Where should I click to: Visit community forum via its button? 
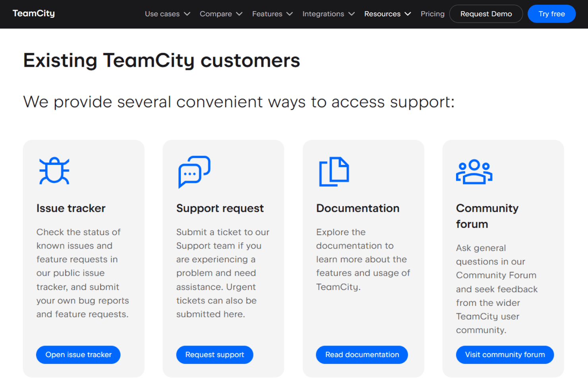pyautogui.click(x=505, y=355)
